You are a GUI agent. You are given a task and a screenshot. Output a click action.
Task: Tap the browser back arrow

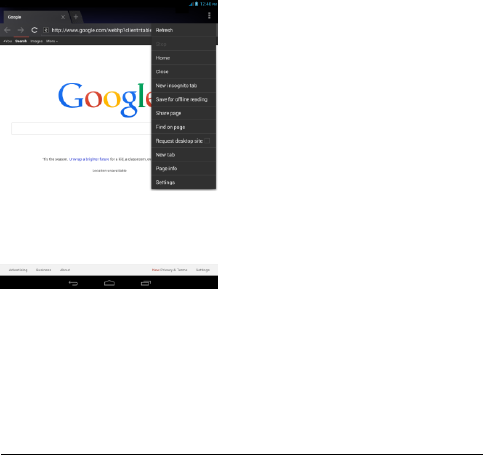(7, 30)
